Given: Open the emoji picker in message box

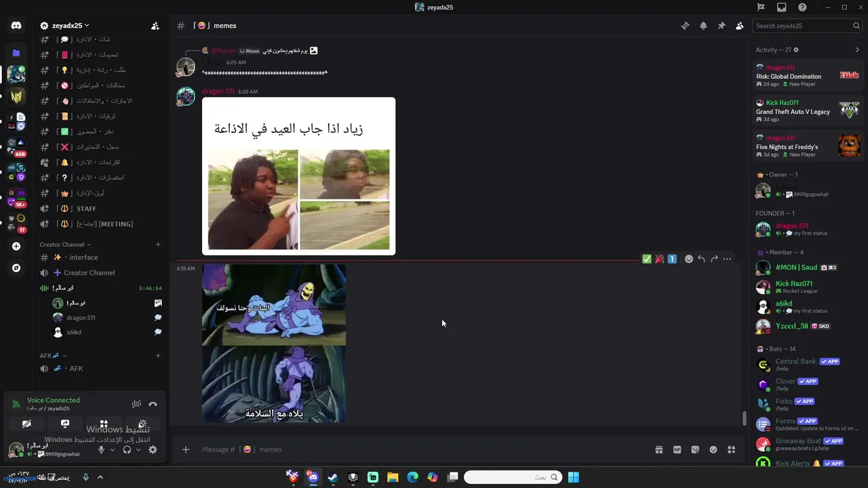Looking at the screenshot, I should point(713,449).
